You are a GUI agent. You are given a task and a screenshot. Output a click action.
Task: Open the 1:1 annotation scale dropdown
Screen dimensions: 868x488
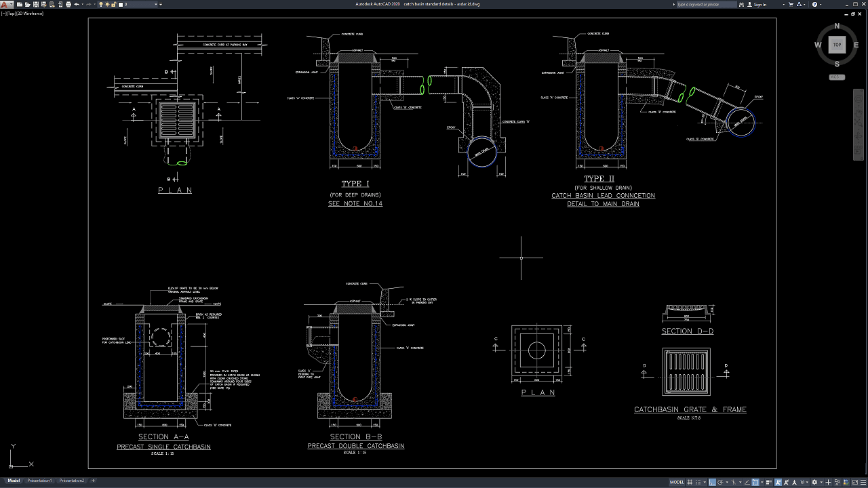[x=804, y=482]
